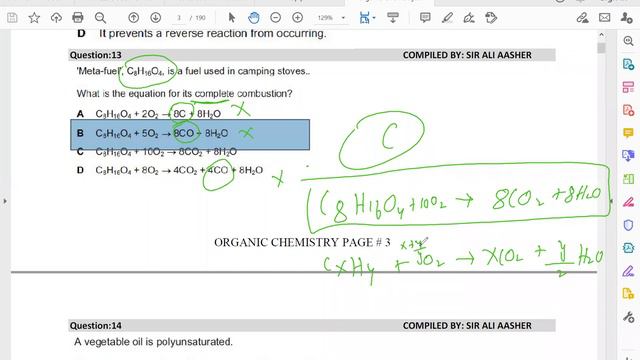The image size is (640, 360).
Task: Click the page number field showing 3
Action: 179,18
